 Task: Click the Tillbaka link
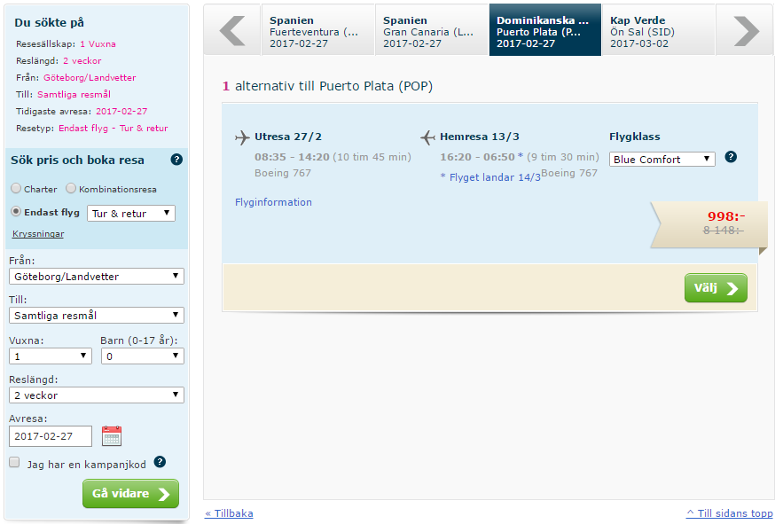click(229, 513)
